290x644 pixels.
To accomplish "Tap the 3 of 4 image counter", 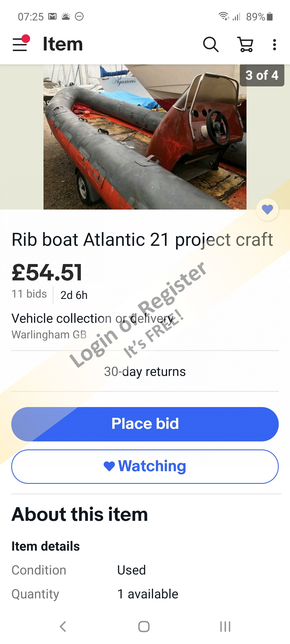I will 262,75.
